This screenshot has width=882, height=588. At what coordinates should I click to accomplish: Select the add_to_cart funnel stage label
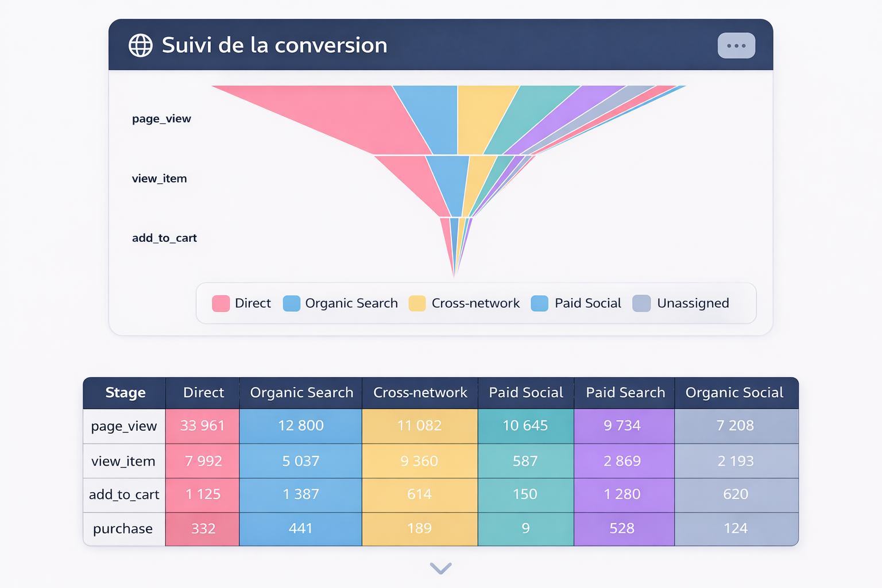(164, 238)
